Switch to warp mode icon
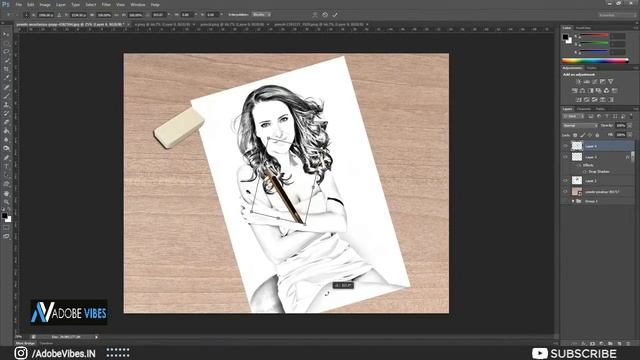 click(315, 15)
